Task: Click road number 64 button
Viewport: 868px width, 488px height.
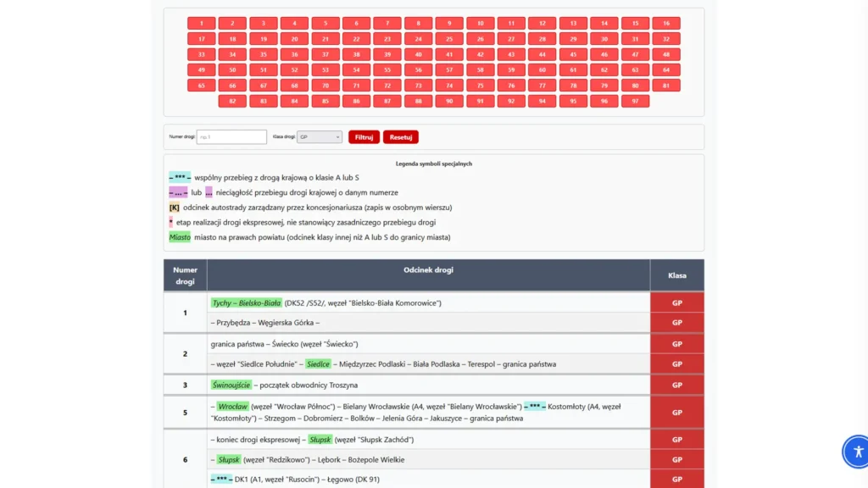Action: click(666, 70)
